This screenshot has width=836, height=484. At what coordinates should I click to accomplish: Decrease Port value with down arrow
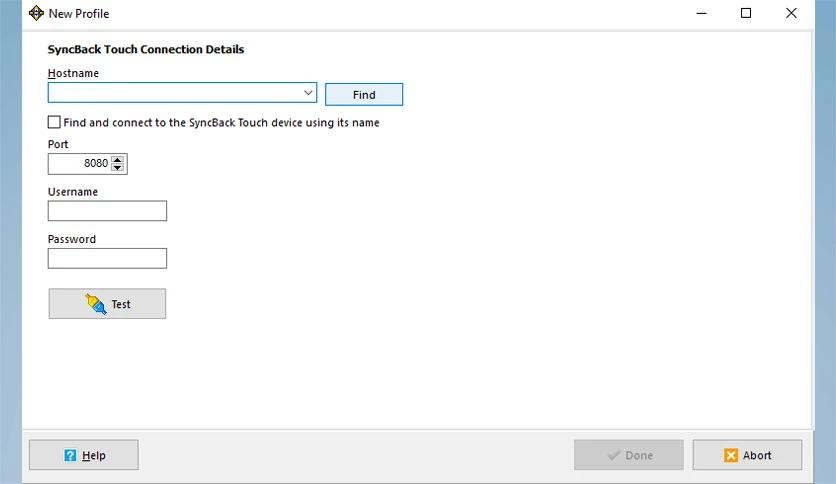point(118,167)
